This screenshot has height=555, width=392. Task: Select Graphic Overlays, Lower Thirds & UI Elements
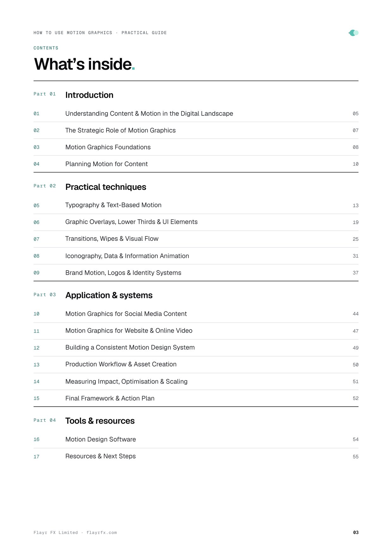click(196, 222)
